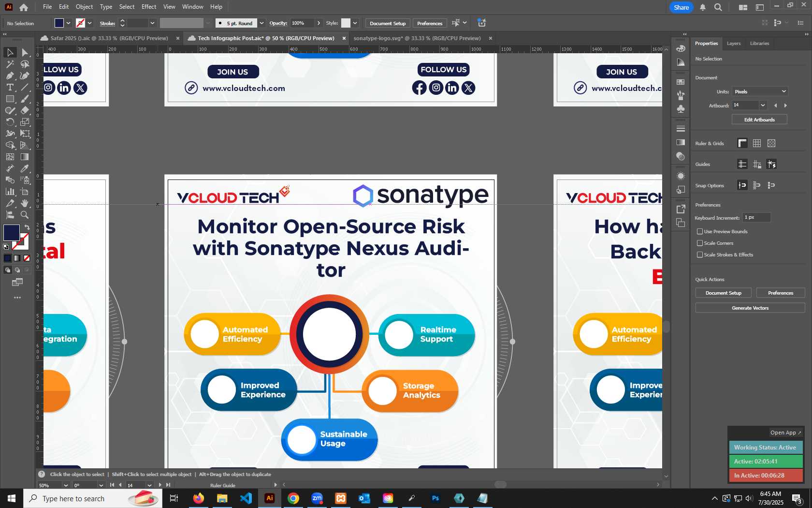812x508 pixels.
Task: Activate the Zoom tool
Action: 25,215
